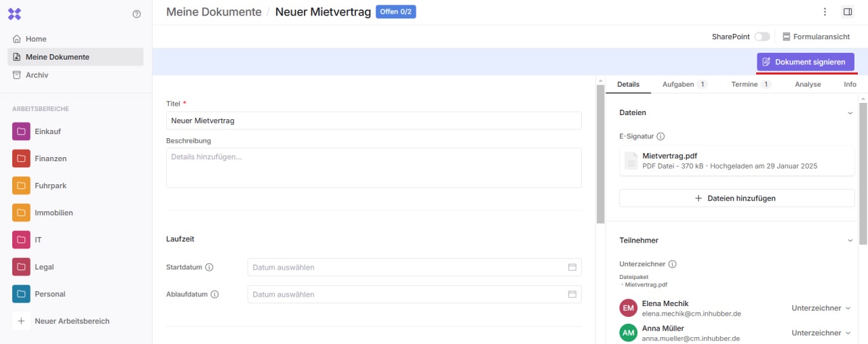The width and height of the screenshot is (868, 344).
Task: Click the Dokument signieren button
Action: click(805, 62)
